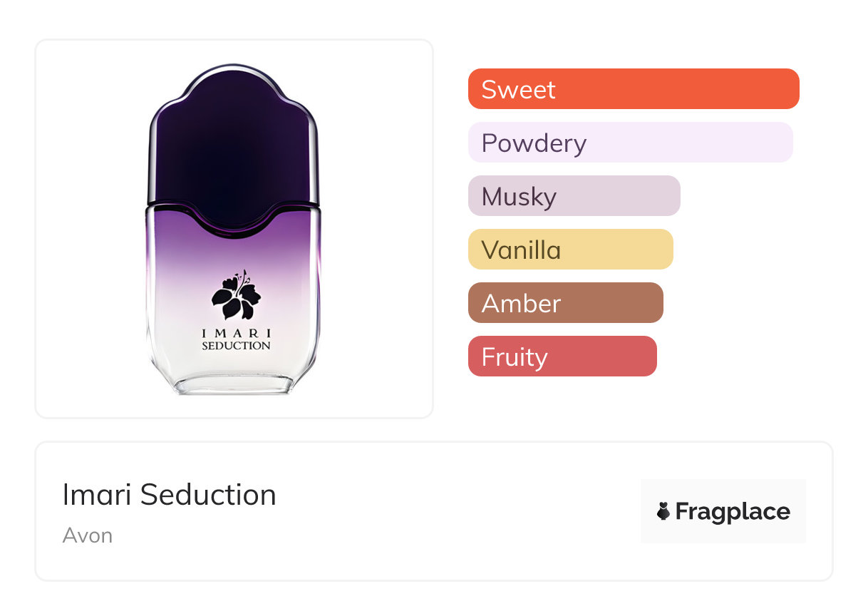The height and width of the screenshot is (616, 868).
Task: Open the Imari Seduction title link
Action: [169, 495]
